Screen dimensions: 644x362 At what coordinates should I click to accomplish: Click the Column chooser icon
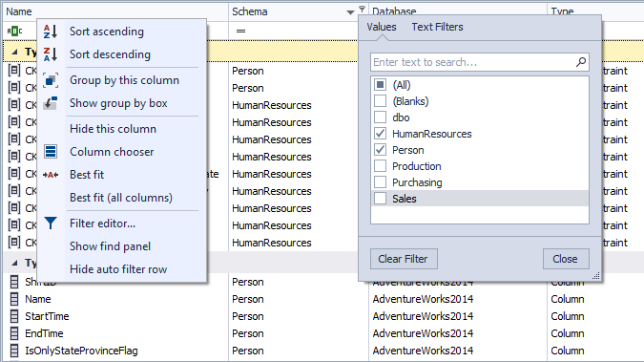click(51, 151)
